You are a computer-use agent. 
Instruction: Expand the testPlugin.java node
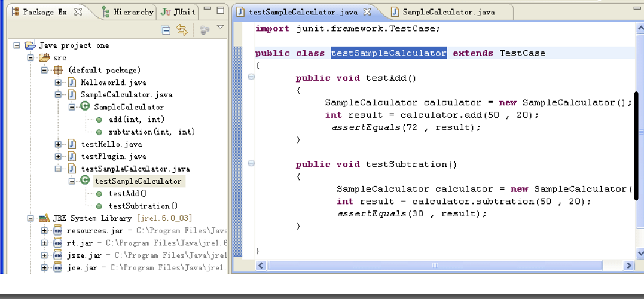pos(58,157)
